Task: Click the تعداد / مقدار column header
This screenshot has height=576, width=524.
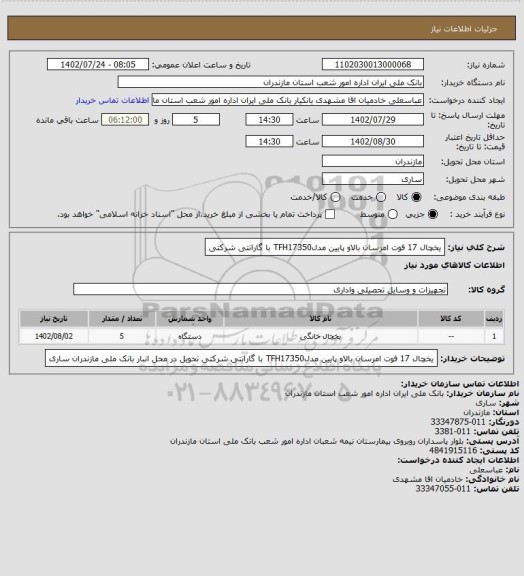Action: (122, 318)
